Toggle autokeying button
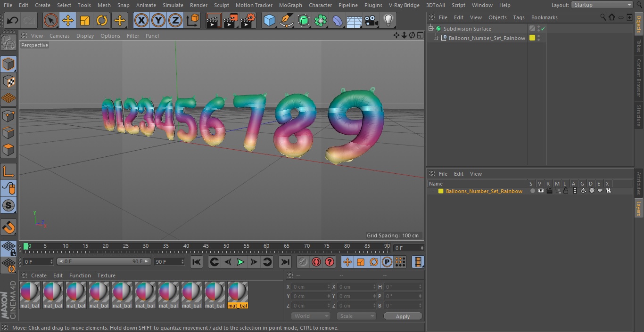644x332 pixels. point(316,262)
